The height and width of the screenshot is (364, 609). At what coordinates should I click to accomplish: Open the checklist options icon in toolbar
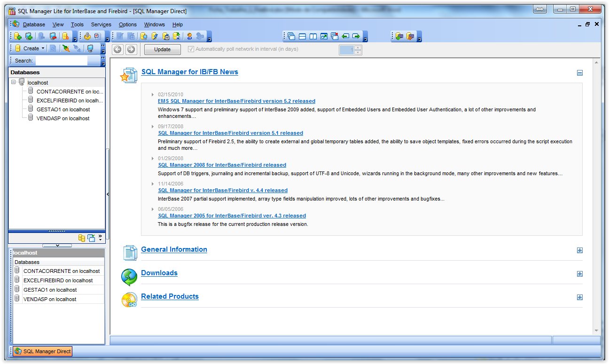click(x=97, y=36)
